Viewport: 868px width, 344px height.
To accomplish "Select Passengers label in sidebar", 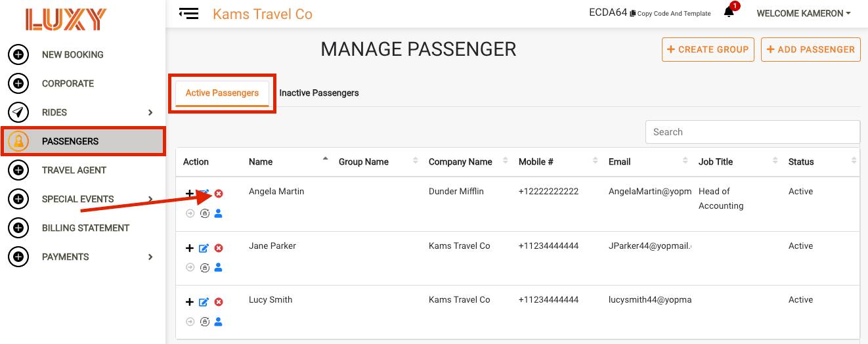I will click(70, 141).
